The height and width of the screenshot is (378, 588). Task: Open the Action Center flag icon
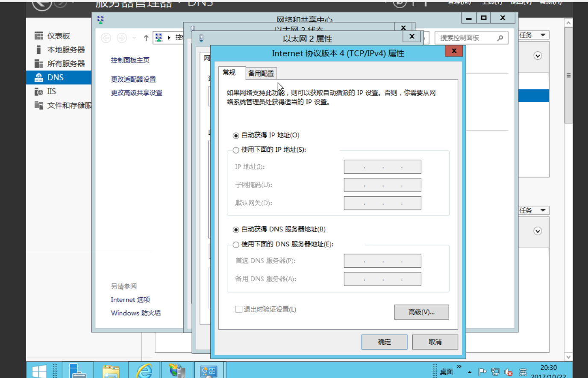[x=482, y=372]
